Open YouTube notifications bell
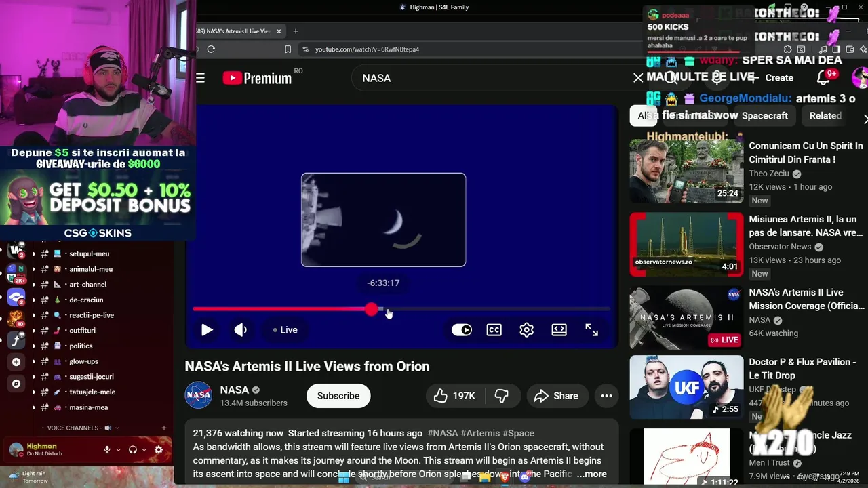This screenshot has height=488, width=868. [823, 78]
